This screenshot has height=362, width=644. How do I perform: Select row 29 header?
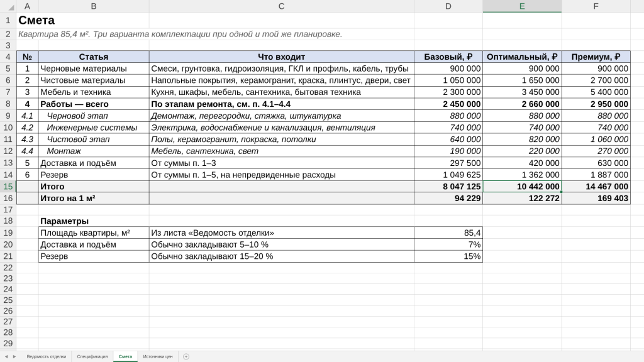click(x=8, y=343)
